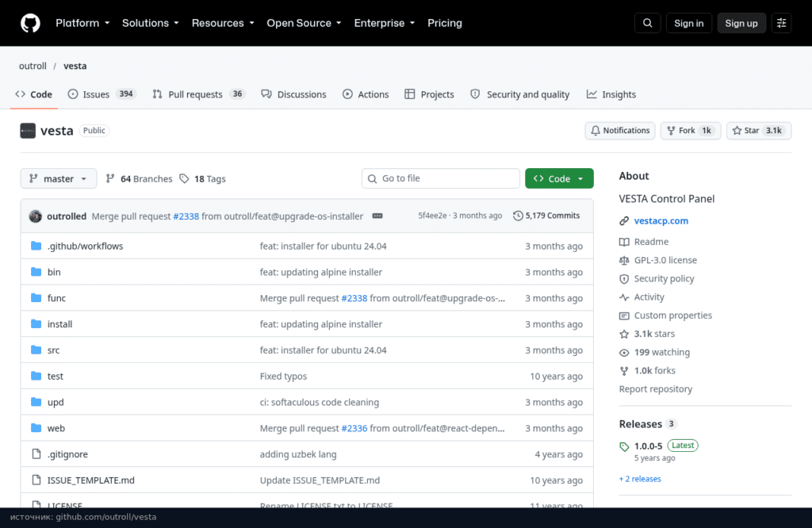Click the ISSUE_TEMPLATE.md file icon
This screenshot has width=812, height=528.
click(x=36, y=480)
